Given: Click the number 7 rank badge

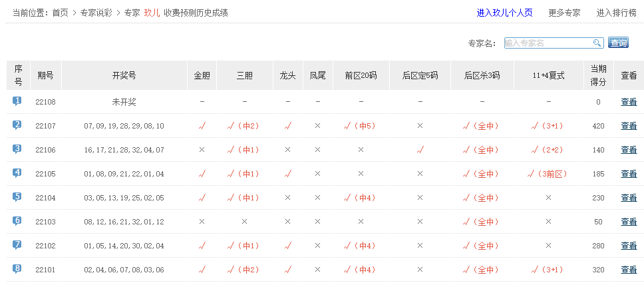Looking at the screenshot, I should pyautogui.click(x=17, y=245).
